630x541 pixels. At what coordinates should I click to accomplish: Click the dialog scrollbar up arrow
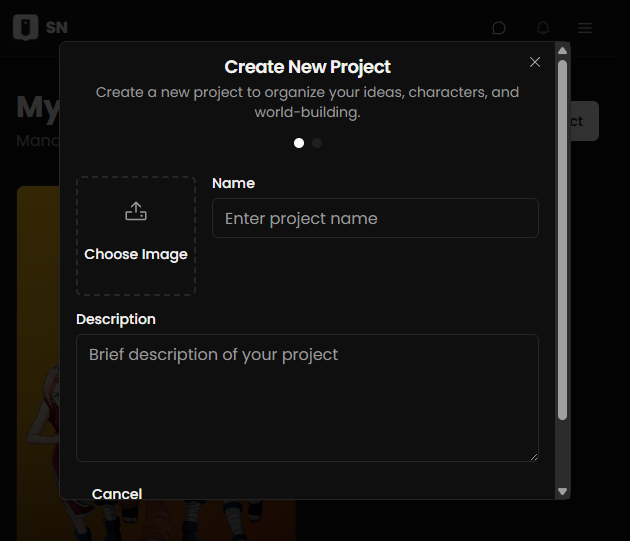click(x=562, y=51)
